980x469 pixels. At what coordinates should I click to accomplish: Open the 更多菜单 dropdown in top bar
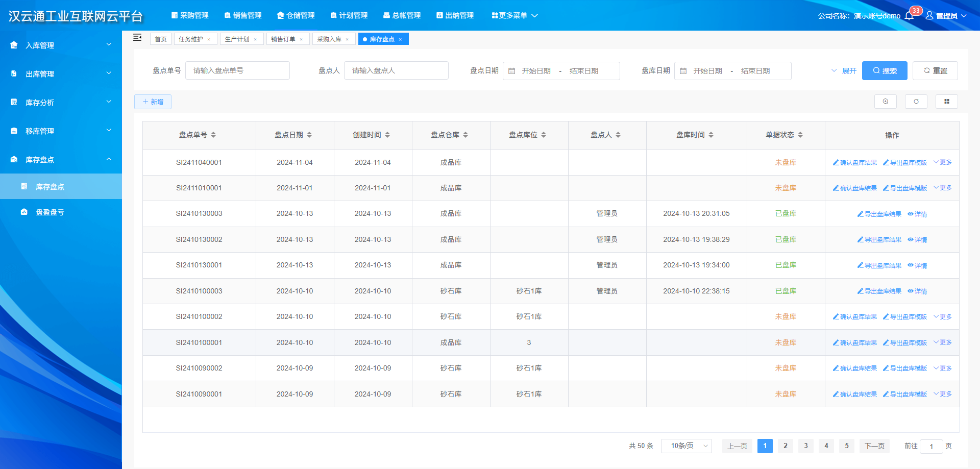514,16
